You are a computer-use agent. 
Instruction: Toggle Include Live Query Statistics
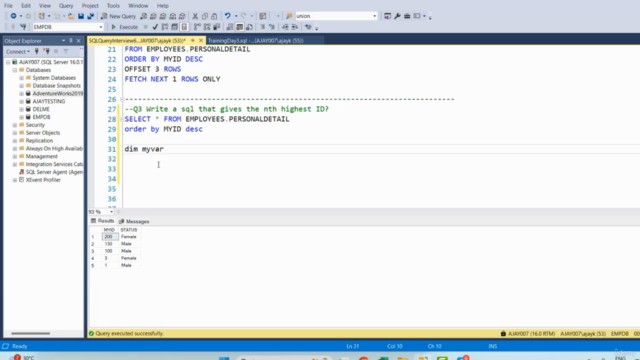(207, 27)
